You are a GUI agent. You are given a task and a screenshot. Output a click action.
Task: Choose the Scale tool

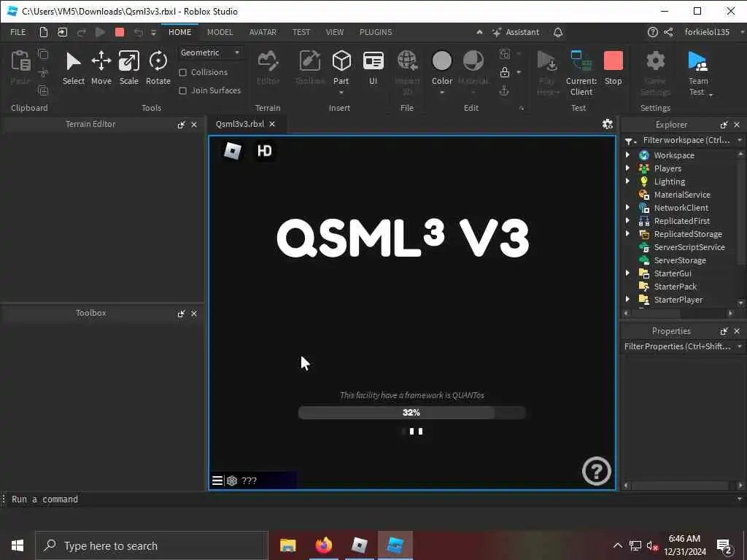[128, 68]
